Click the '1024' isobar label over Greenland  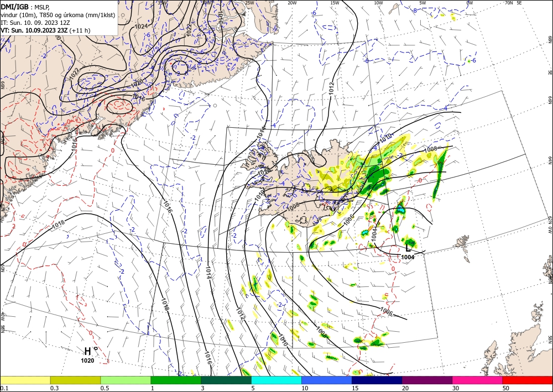pos(142,27)
